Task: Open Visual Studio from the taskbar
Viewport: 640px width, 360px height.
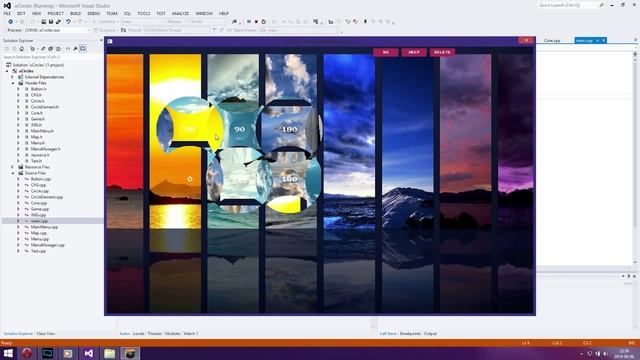Action: coord(89,353)
